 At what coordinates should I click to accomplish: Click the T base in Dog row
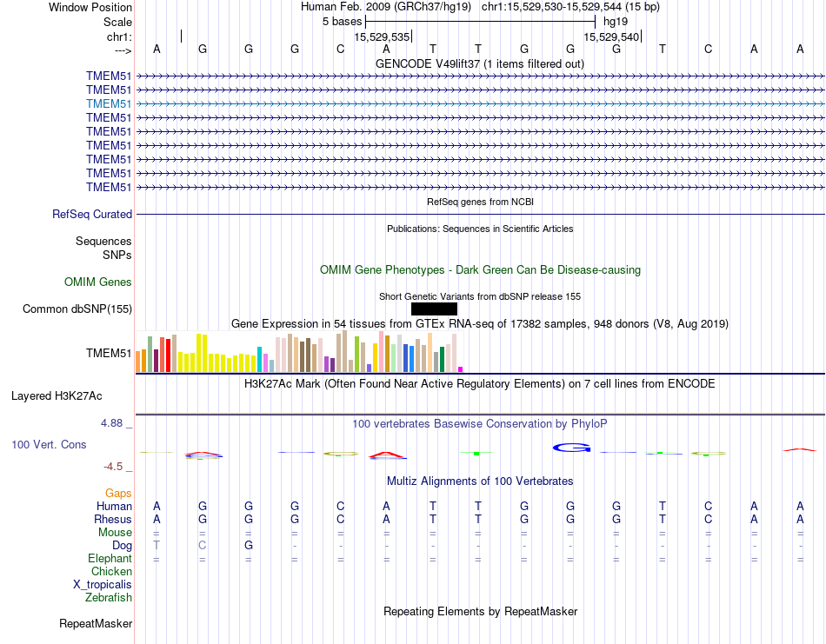click(x=157, y=546)
